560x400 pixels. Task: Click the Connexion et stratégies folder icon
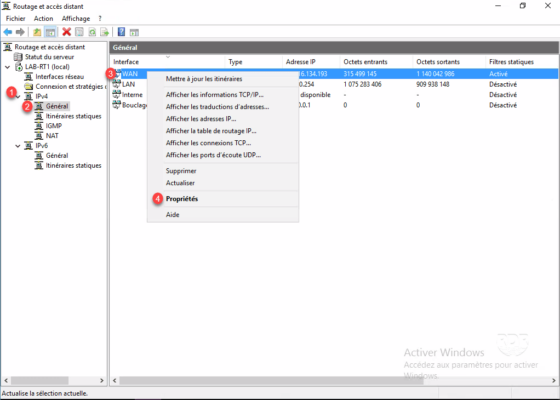pos(29,86)
